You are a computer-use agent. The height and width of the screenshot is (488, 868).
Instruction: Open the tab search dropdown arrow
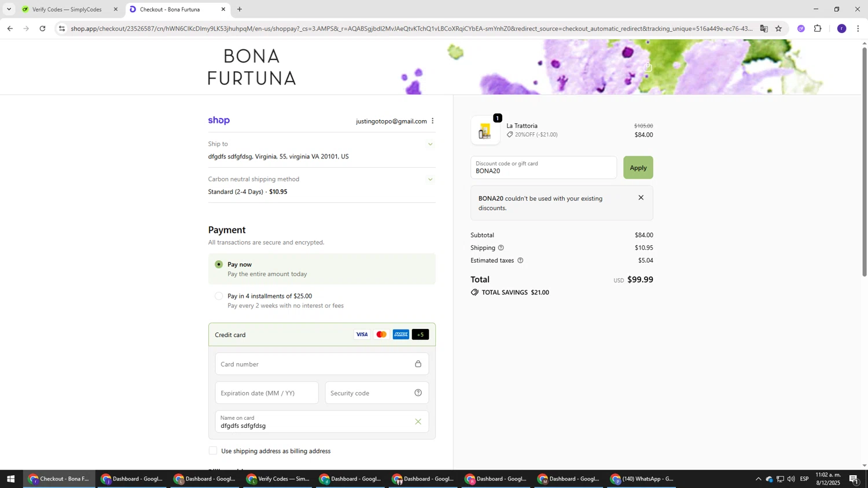(x=9, y=9)
